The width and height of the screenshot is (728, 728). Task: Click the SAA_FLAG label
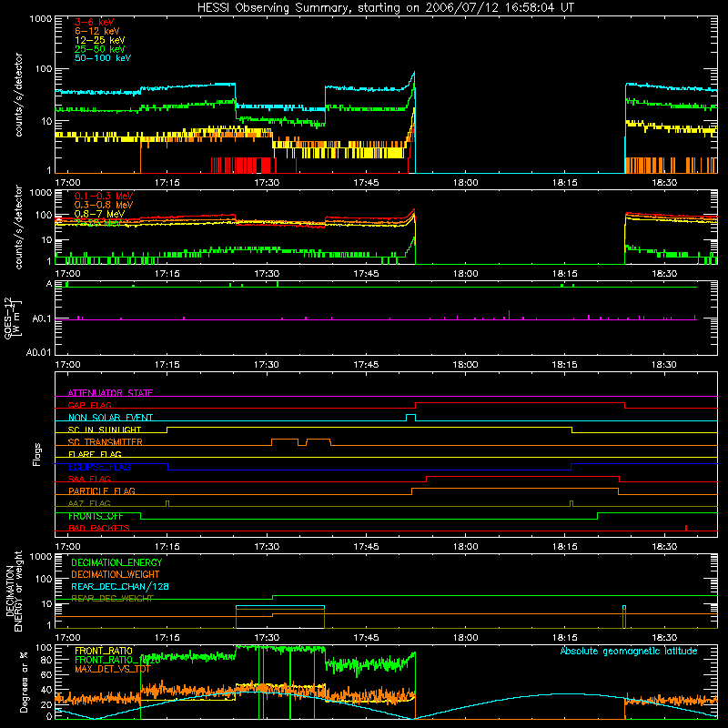89,479
